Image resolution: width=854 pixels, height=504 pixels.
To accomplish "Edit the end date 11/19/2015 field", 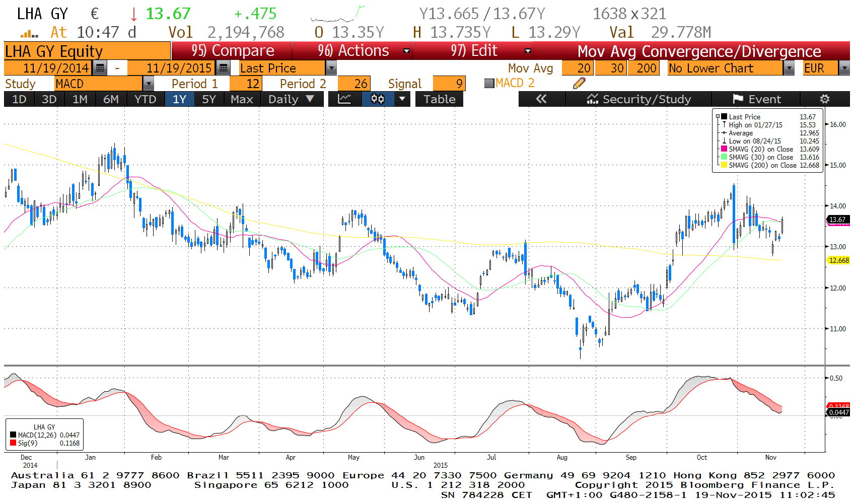I will 172,68.
